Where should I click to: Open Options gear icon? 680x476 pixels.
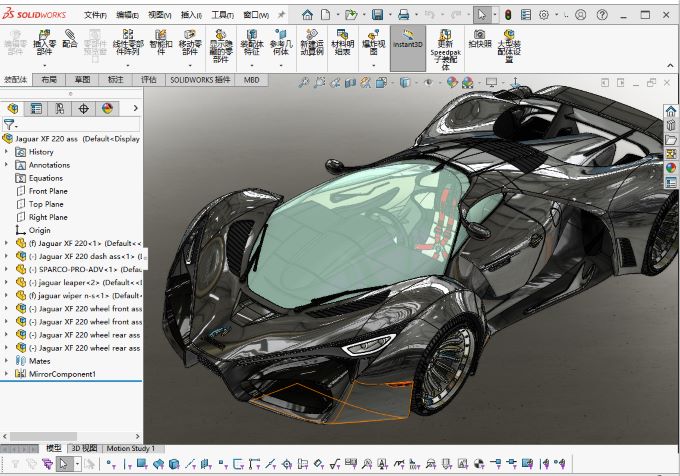click(x=544, y=15)
